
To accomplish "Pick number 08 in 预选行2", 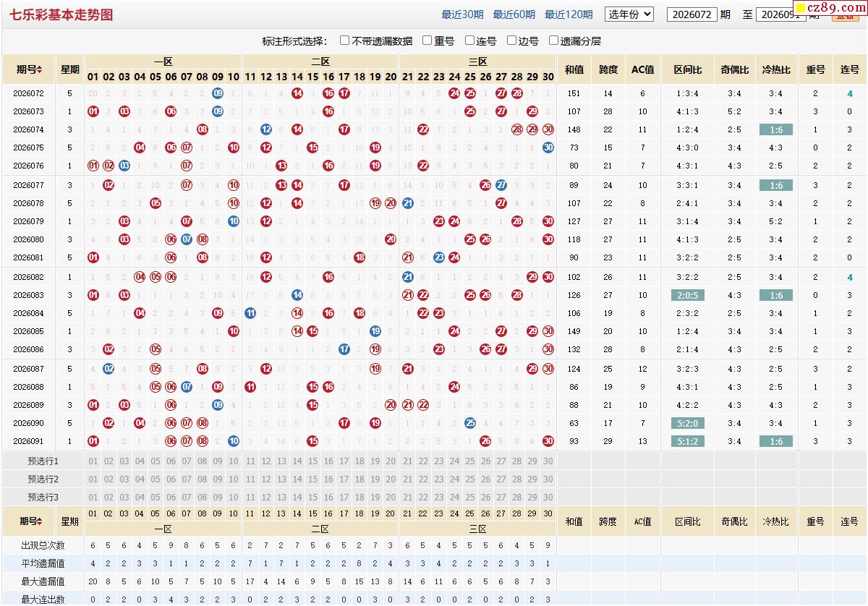I will 203,479.
